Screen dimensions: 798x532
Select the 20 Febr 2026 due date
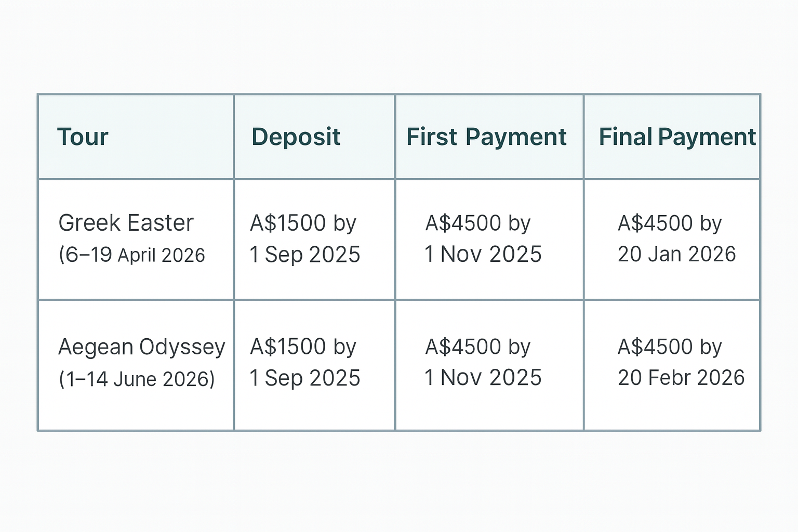(681, 378)
